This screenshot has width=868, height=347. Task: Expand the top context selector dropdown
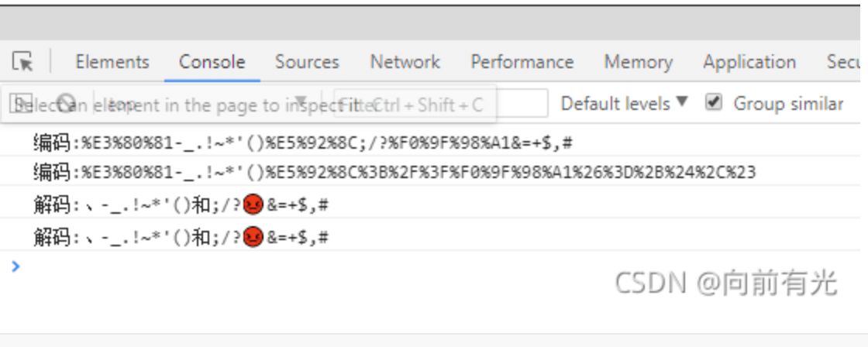[x=210, y=103]
